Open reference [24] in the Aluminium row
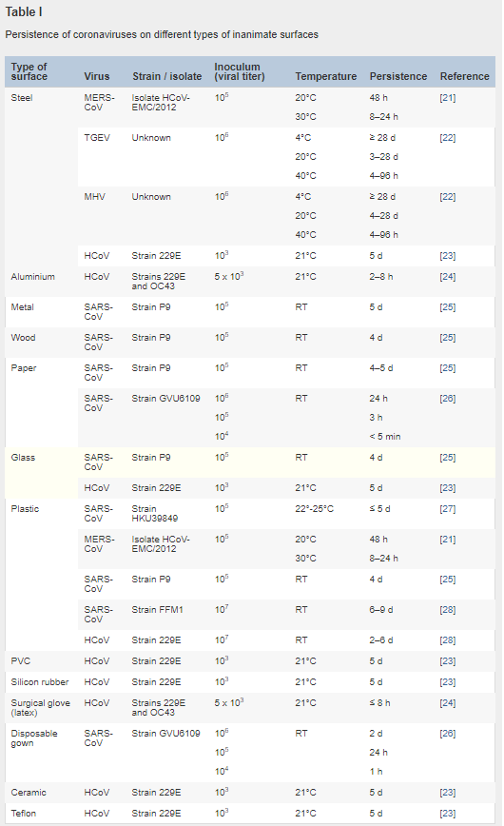 [448, 277]
